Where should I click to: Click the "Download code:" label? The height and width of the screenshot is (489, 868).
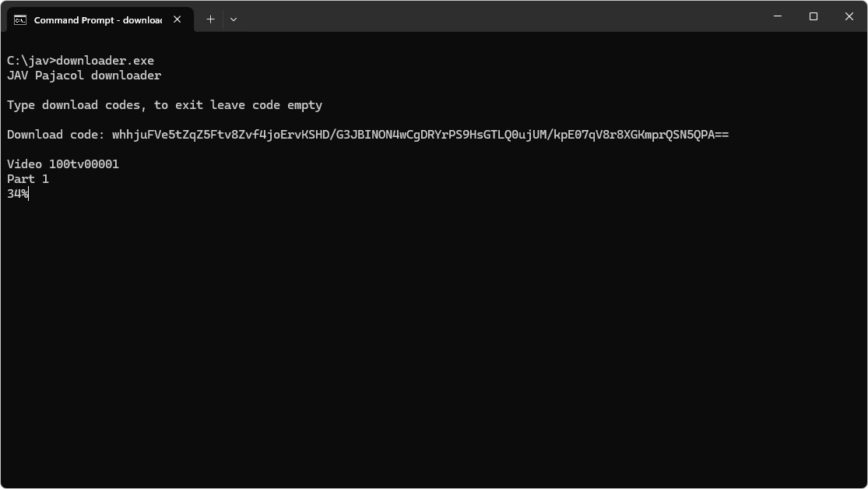coord(55,135)
